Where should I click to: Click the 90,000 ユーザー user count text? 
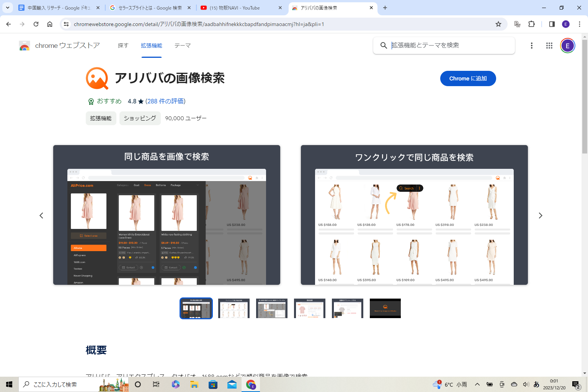click(x=186, y=118)
